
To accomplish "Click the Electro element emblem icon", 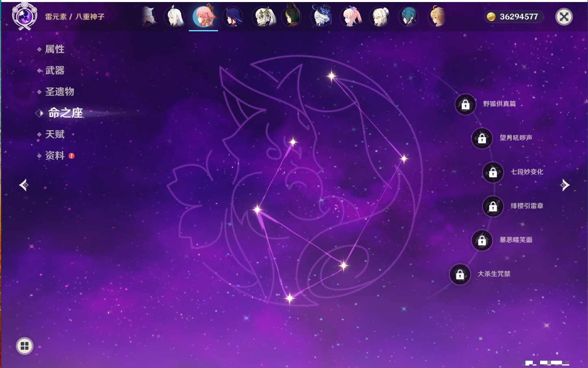I will [24, 16].
